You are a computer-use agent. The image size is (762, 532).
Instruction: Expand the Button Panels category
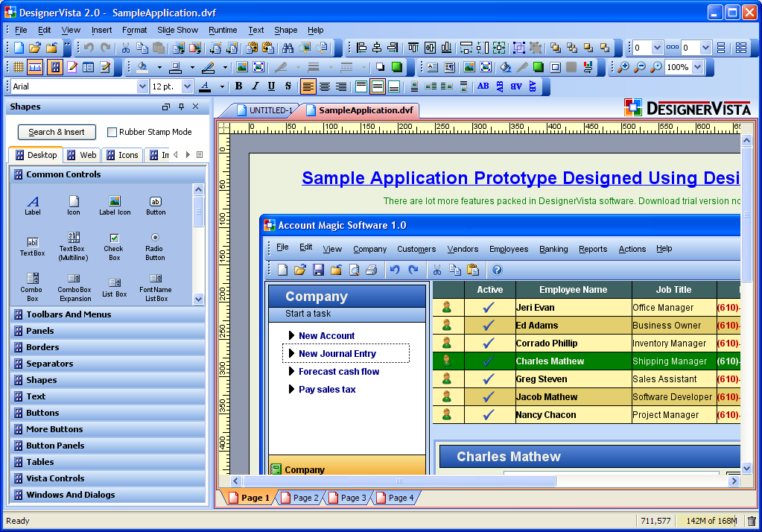[x=107, y=446]
